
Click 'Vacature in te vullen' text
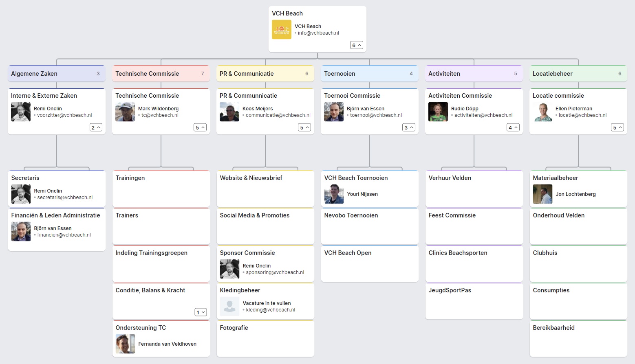[x=267, y=303]
